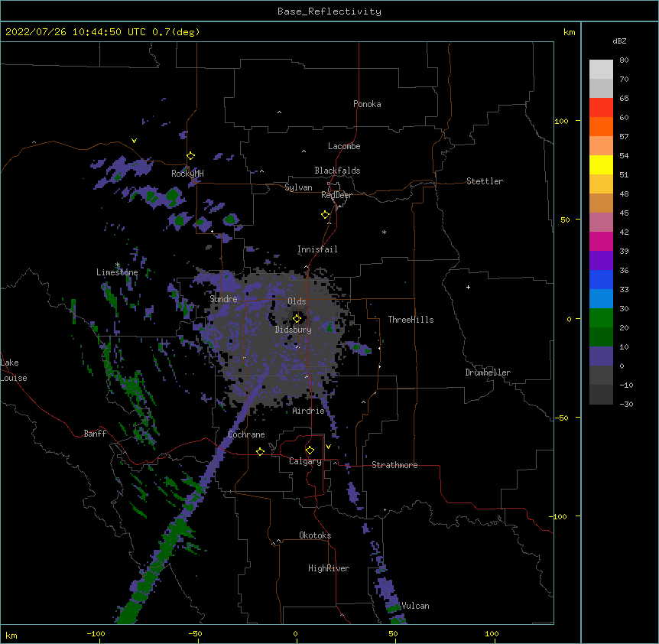Click the Didsbury label
Image resolution: width=659 pixels, height=644 pixels.
(x=294, y=330)
